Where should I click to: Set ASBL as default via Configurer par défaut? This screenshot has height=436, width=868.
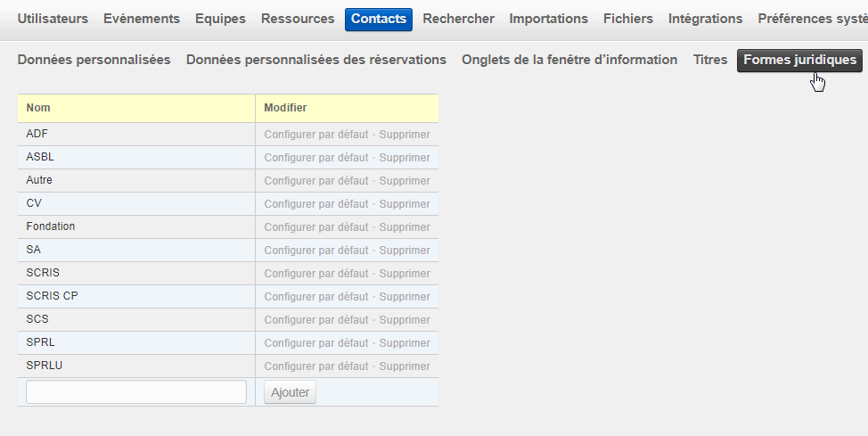click(x=315, y=158)
